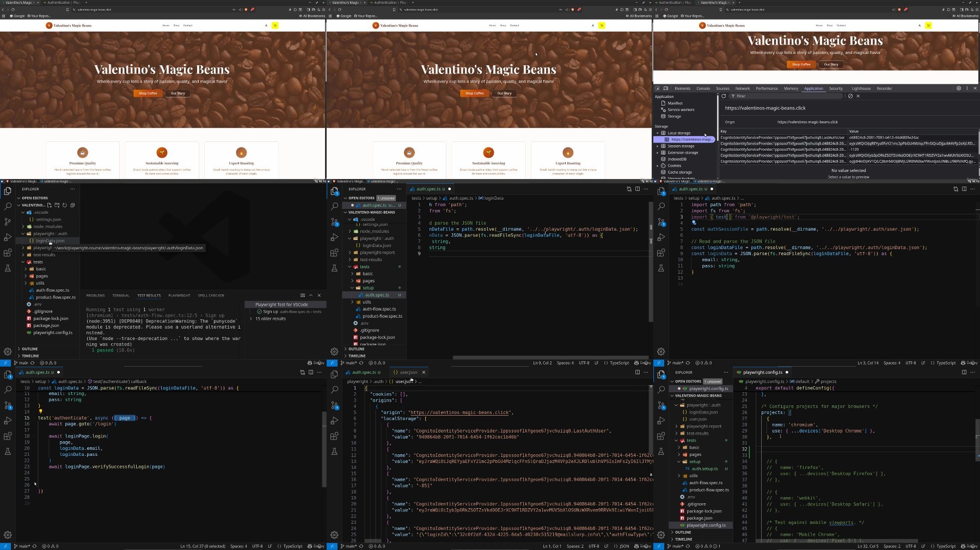The width and height of the screenshot is (980, 550).
Task: Close the user.json editor tab
Action: (x=424, y=372)
